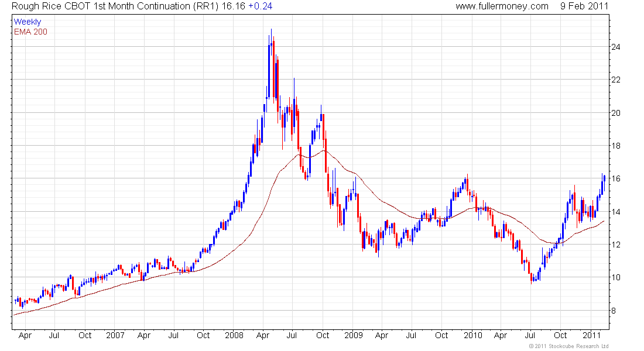644x351 pixels.
Task: Click the 2007 year label on time axis
Action: click(115, 335)
